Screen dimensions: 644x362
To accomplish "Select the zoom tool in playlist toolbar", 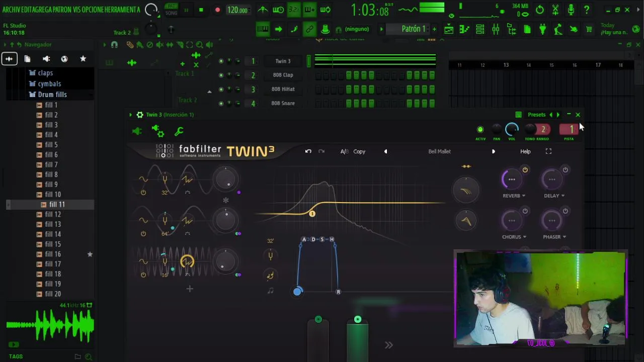I will tap(200, 45).
